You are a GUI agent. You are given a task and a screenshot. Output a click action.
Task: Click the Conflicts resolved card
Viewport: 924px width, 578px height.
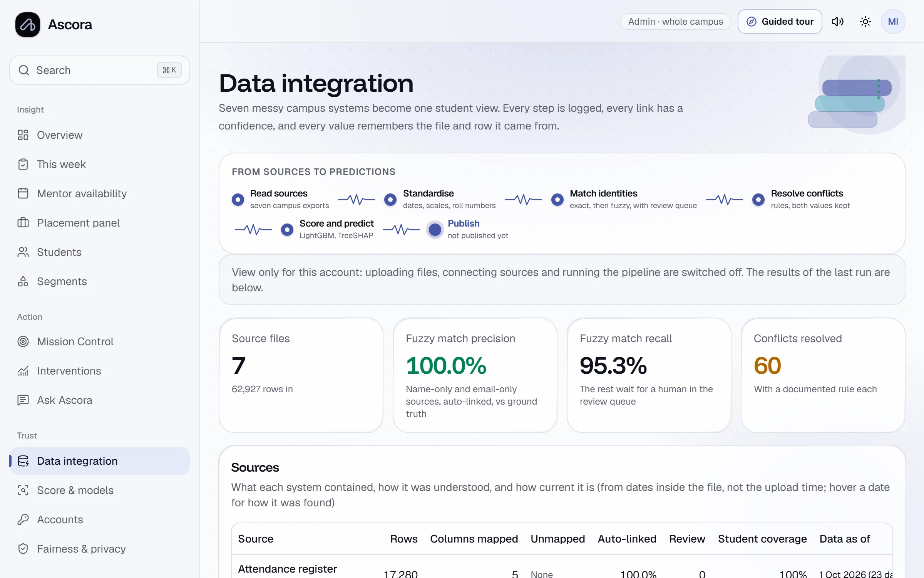tap(823, 375)
